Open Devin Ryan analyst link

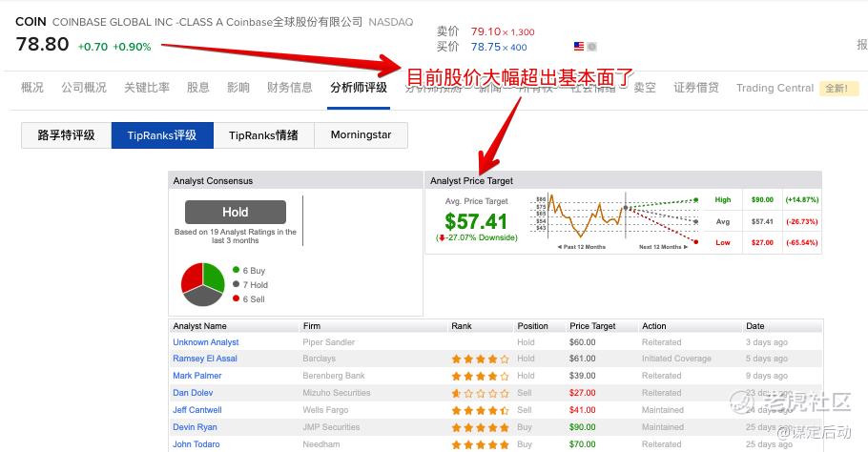(x=195, y=427)
